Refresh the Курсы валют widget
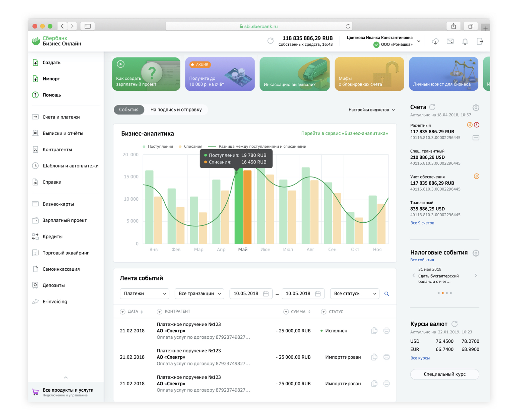Image resolution: width=518 pixels, height=420 pixels. click(455, 324)
